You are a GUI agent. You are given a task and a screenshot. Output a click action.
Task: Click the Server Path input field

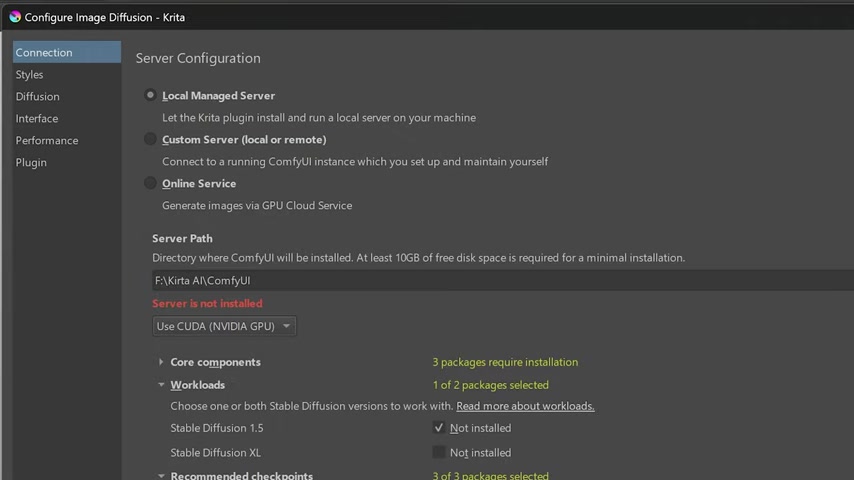(x=503, y=280)
